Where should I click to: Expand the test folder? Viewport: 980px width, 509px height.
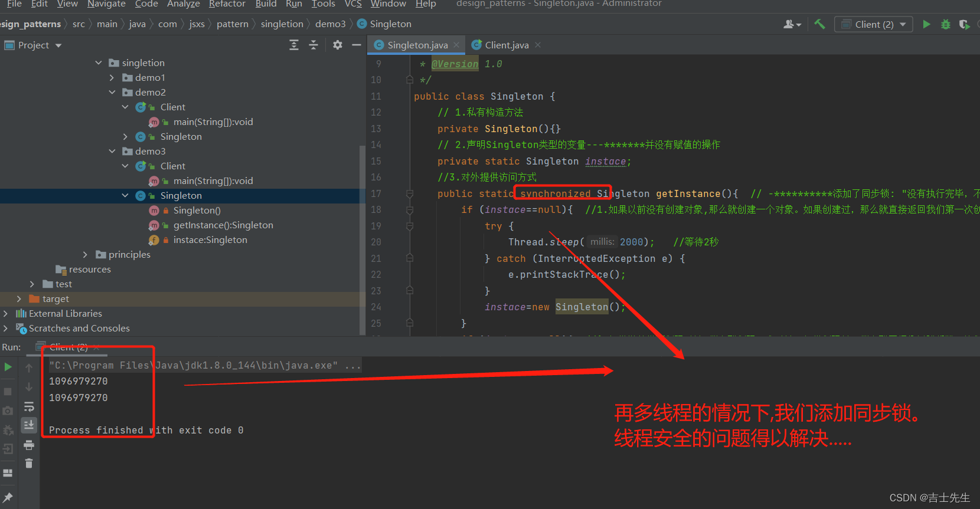point(32,284)
